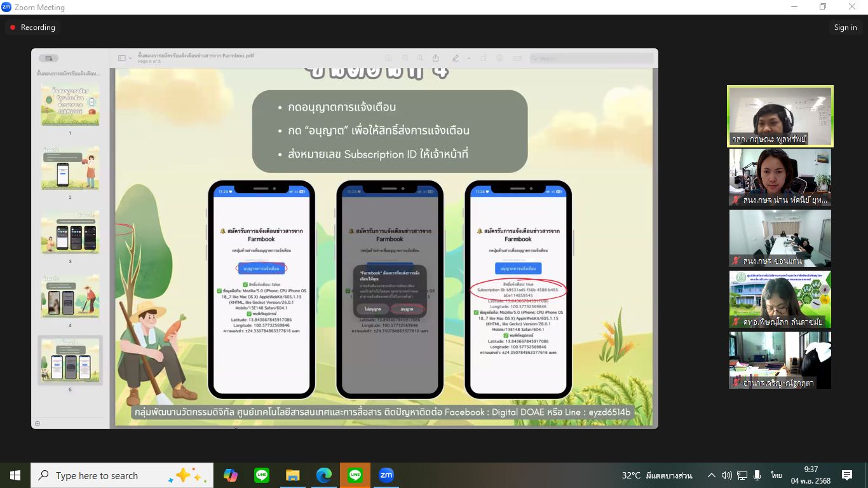The width and height of the screenshot is (868, 488).
Task: Switch the Thai input language indicator
Action: [776, 475]
